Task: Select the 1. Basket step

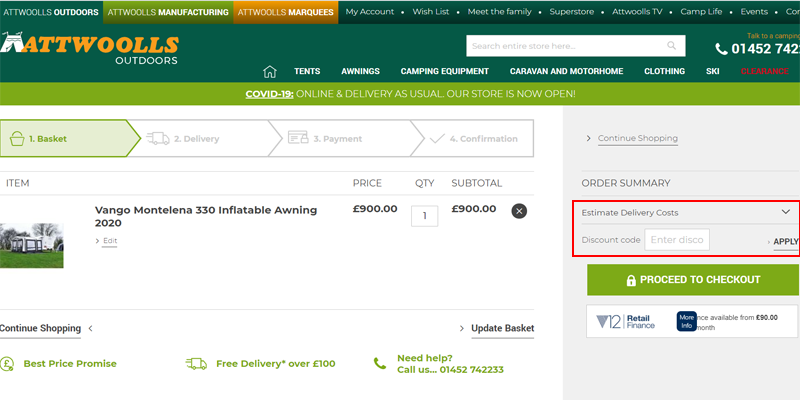Action: (70, 138)
